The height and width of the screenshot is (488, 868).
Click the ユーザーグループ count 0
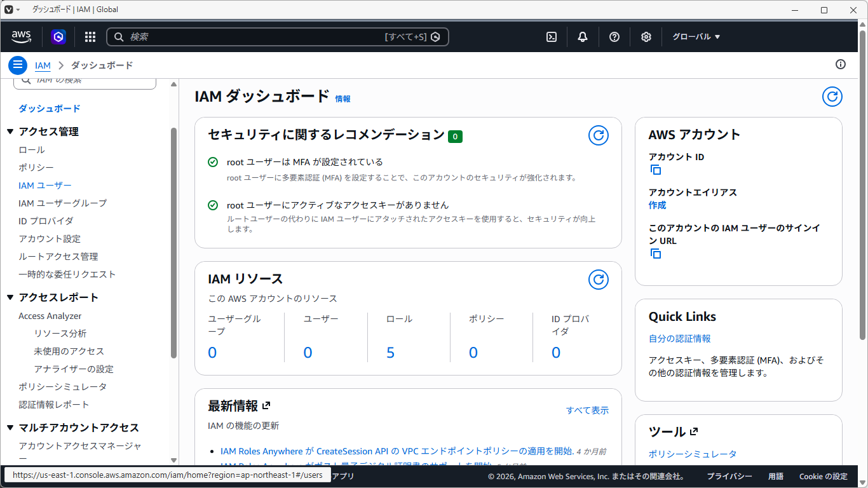212,353
